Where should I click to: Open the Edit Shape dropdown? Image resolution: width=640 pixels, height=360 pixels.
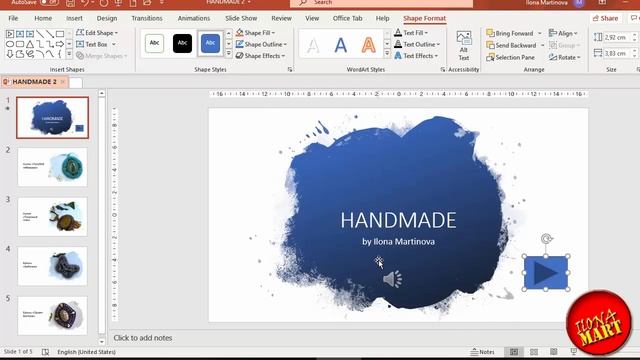(x=97, y=32)
